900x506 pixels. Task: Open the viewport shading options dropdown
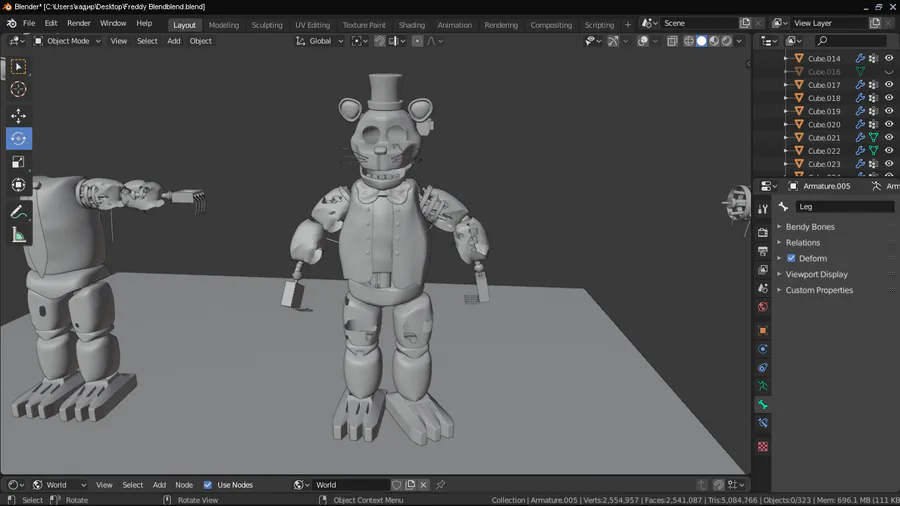pos(739,41)
